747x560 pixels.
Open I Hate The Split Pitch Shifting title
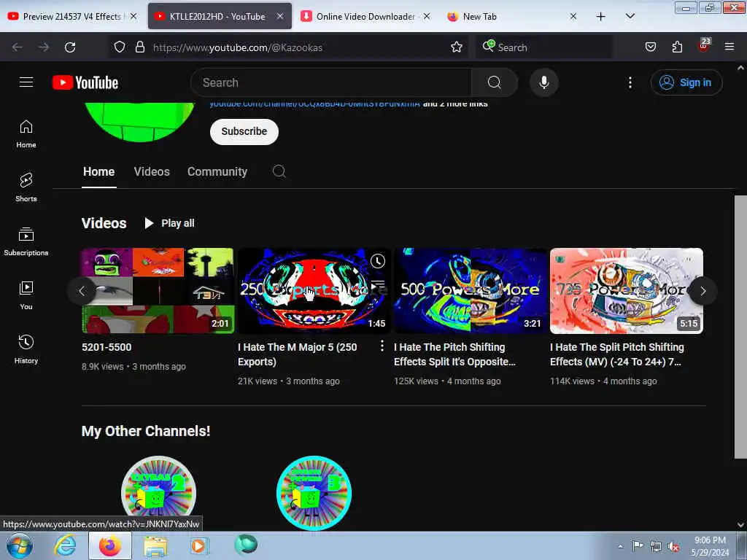[x=616, y=354]
